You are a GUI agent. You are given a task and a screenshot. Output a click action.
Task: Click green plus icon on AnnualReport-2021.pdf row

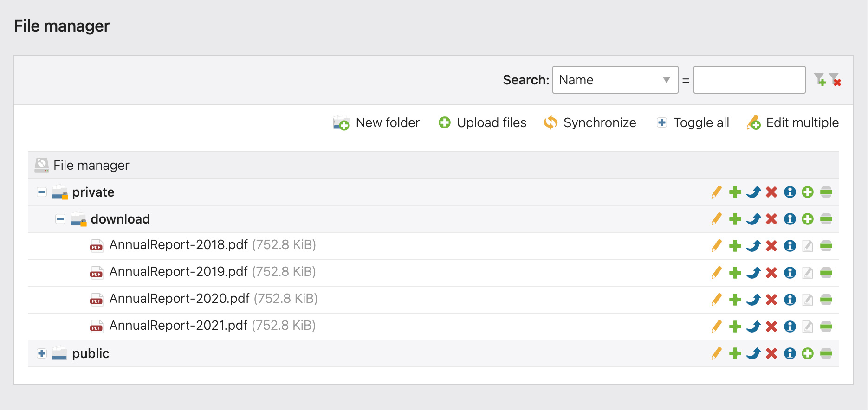[735, 327]
